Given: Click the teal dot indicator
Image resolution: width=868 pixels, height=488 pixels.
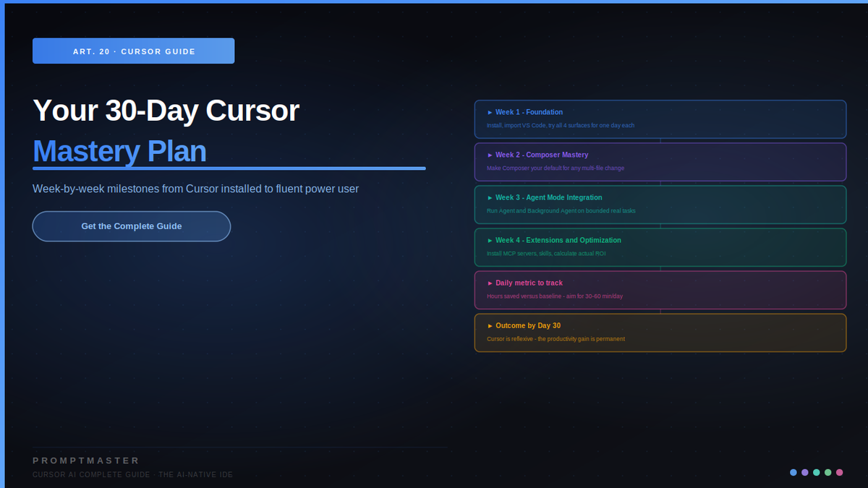Looking at the screenshot, I should pos(817,472).
